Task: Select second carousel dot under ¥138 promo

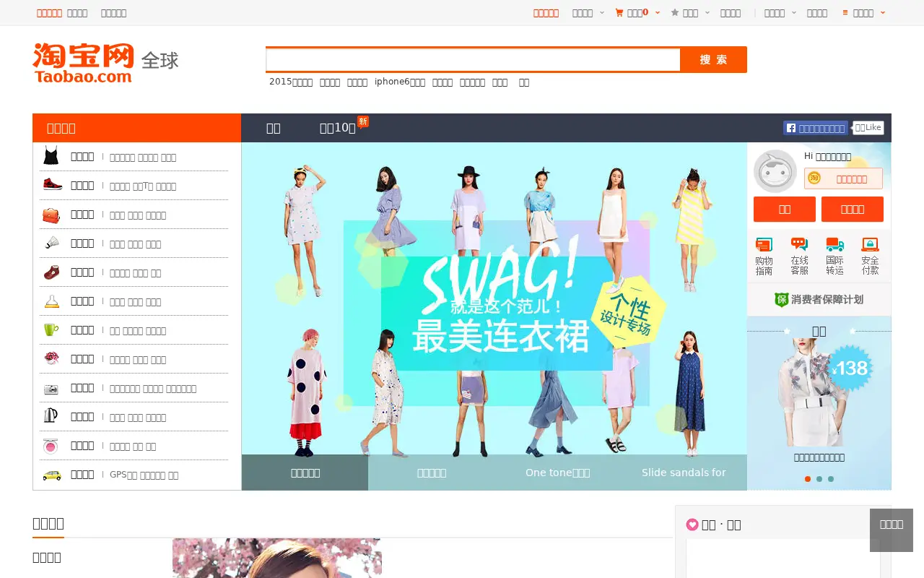Action: pos(819,479)
